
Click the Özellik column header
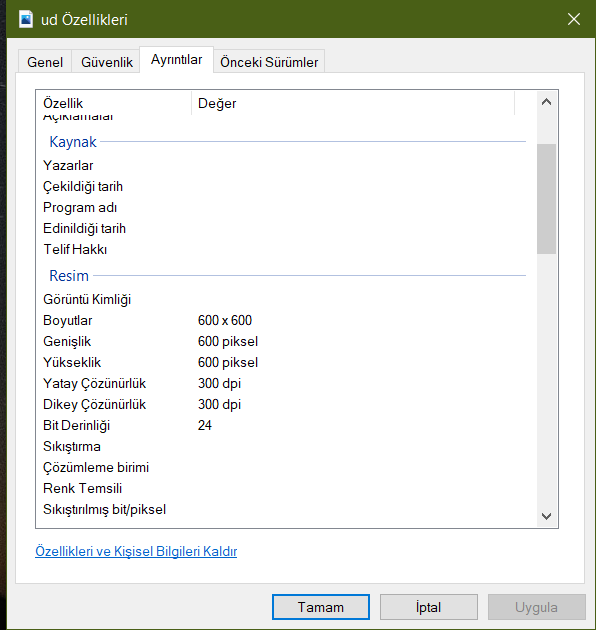click(114, 103)
